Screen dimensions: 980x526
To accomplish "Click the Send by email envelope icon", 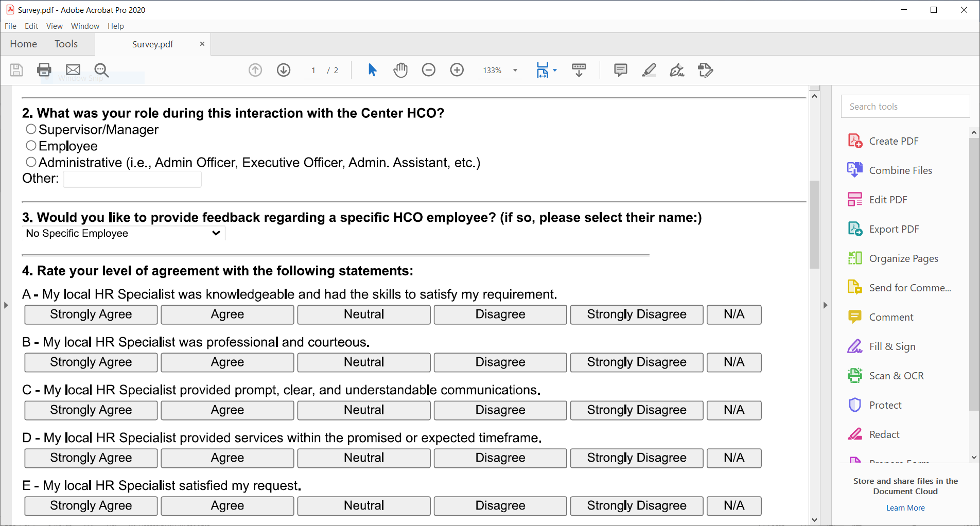I will (x=73, y=70).
